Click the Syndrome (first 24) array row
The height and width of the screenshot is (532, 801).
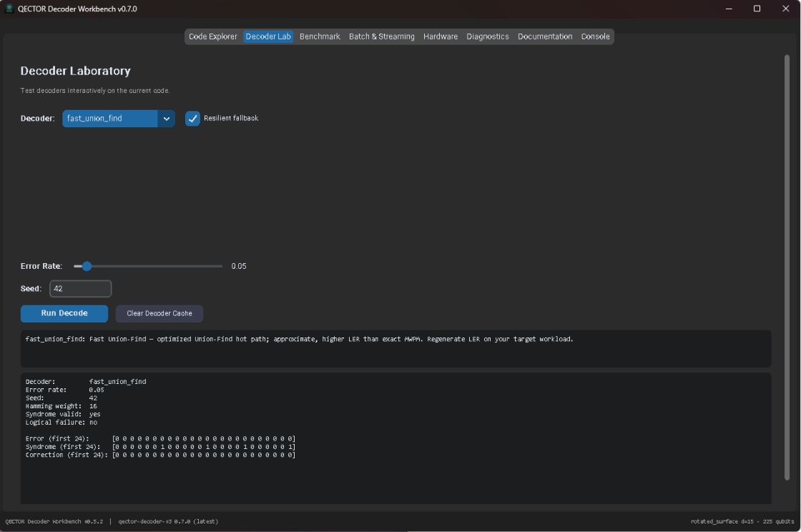160,447
